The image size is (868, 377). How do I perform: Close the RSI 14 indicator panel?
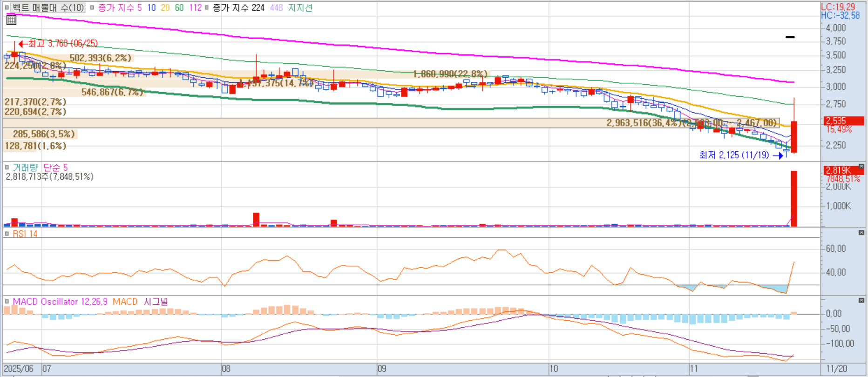[861, 233]
